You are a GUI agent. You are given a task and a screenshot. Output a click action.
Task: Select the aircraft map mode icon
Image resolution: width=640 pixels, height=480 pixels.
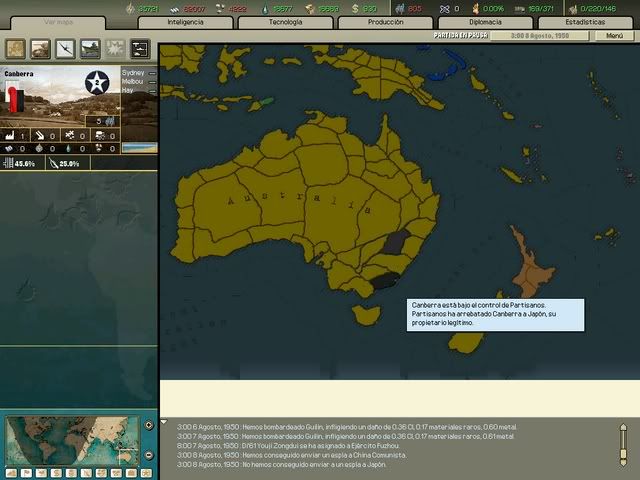(x=66, y=49)
